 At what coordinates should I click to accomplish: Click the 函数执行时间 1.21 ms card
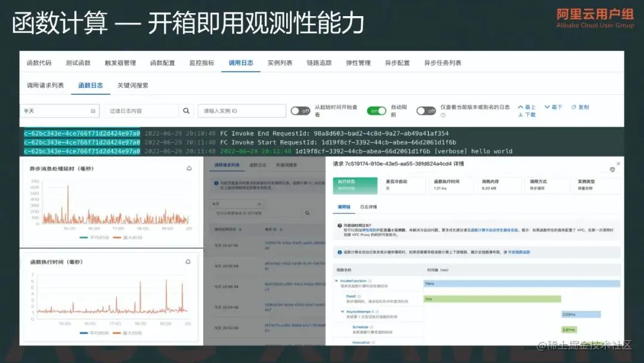click(451, 185)
